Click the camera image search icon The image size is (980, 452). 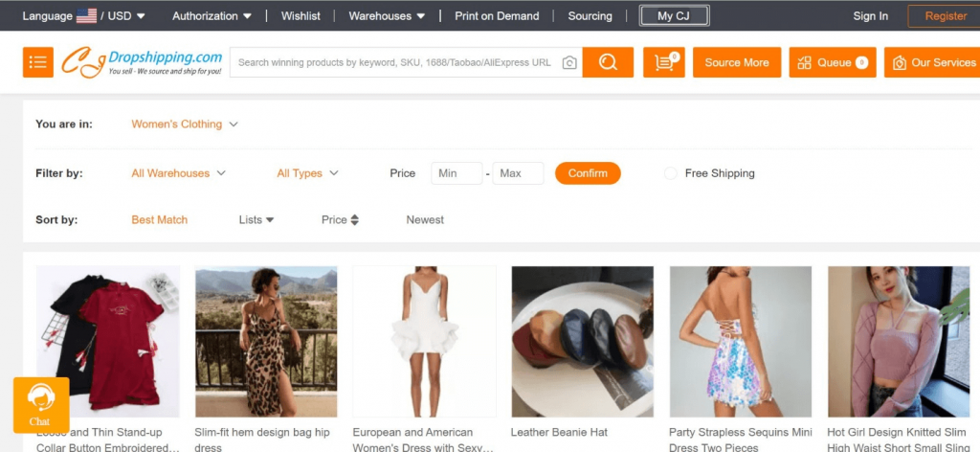(568, 62)
